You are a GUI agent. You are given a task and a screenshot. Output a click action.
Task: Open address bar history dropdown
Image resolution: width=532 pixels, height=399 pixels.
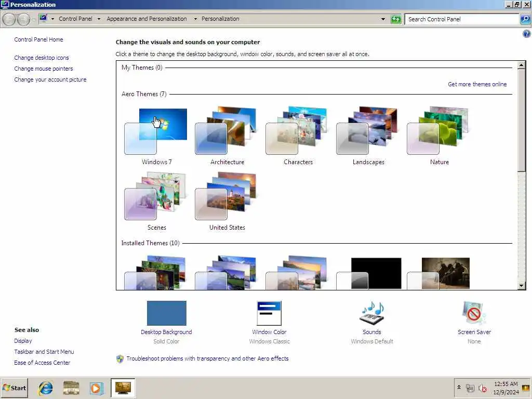(x=383, y=19)
